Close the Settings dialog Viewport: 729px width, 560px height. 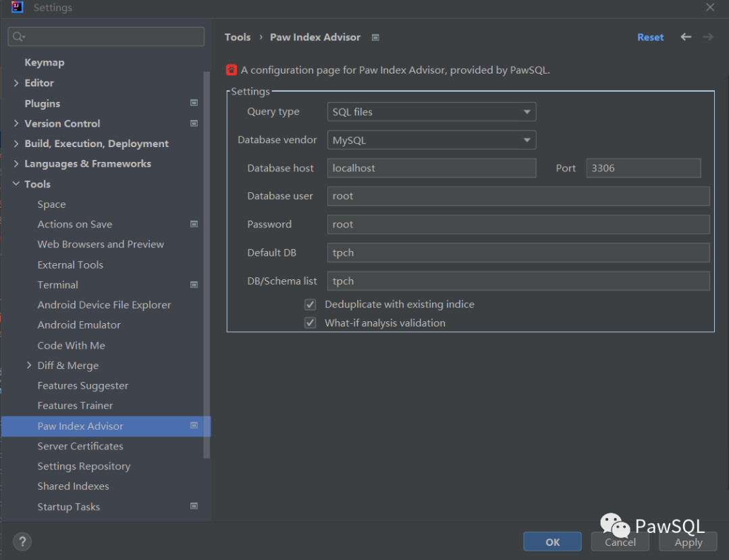710,7
